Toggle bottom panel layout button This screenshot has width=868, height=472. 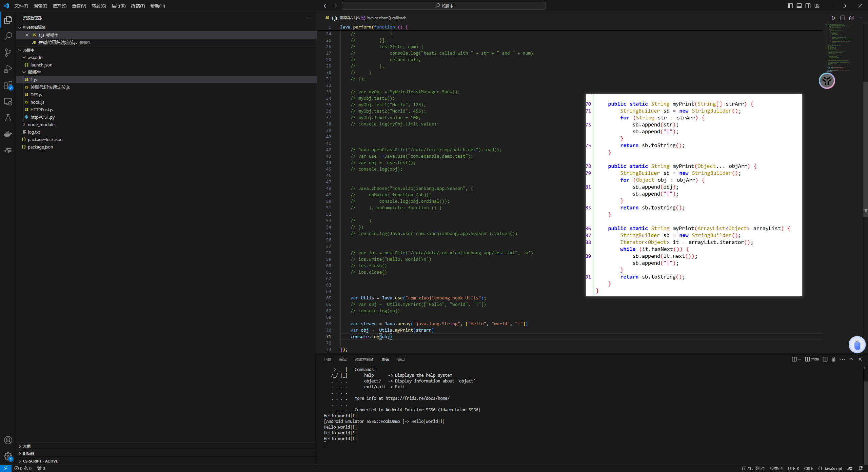[799, 6]
